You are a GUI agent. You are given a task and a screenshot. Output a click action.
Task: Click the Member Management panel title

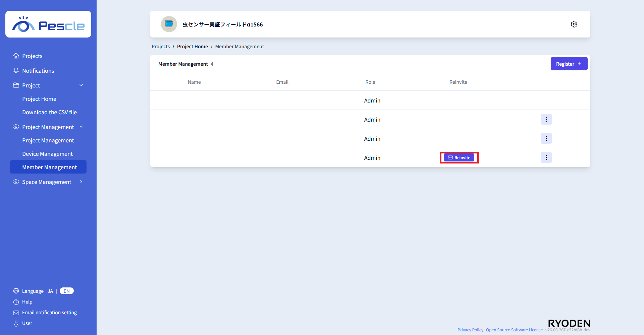click(183, 64)
